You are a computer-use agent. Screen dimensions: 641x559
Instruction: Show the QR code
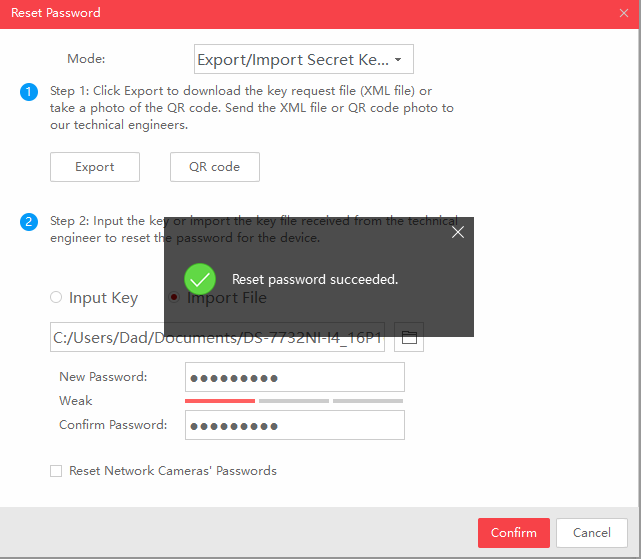coord(214,167)
